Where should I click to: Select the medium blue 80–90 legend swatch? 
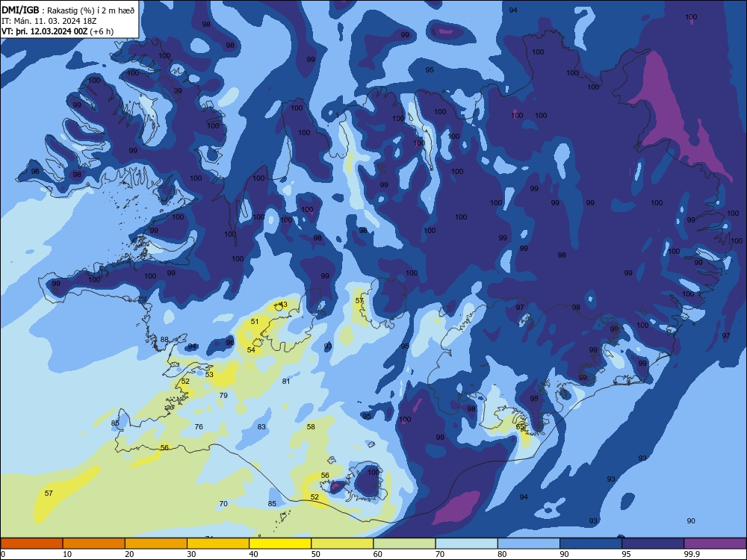click(529, 544)
